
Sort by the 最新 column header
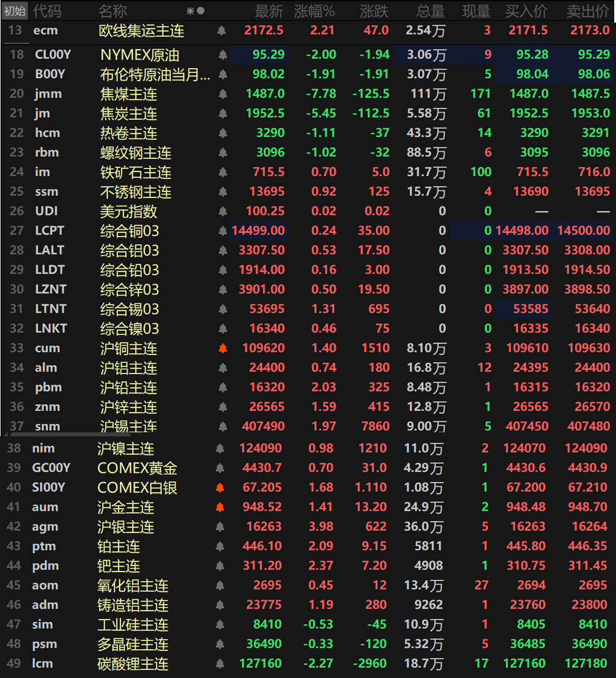point(269,11)
